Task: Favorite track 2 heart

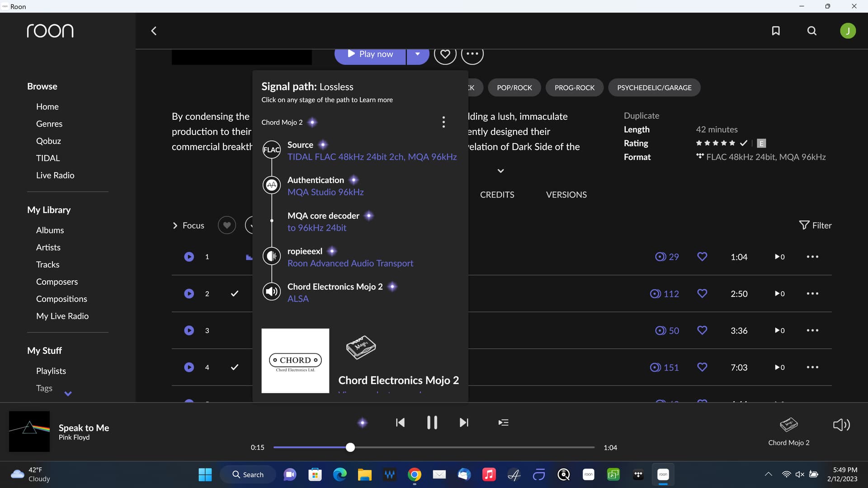Action: pos(702,294)
